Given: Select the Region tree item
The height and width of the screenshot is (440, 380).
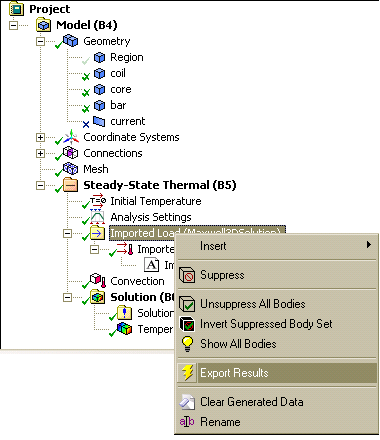Looking at the screenshot, I should (x=127, y=57).
